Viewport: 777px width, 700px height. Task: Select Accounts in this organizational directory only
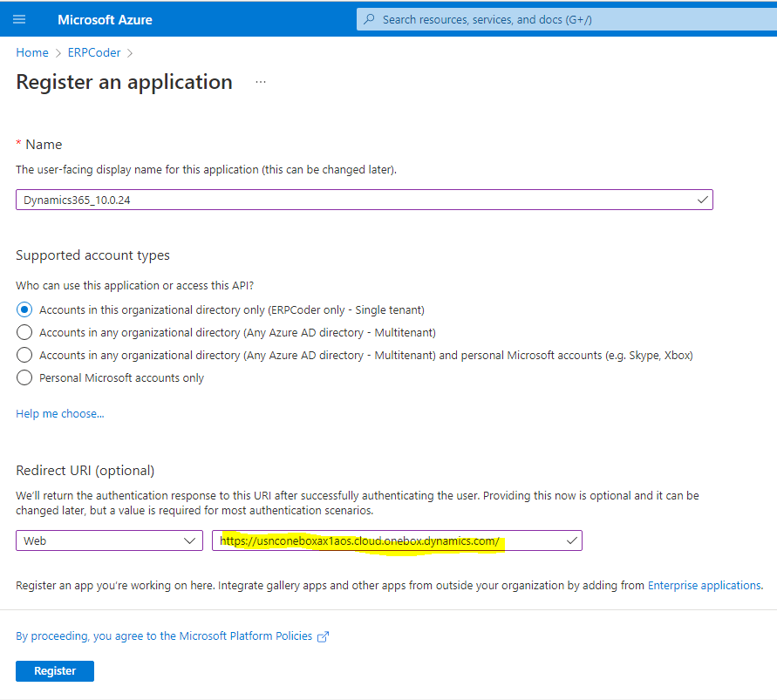(x=24, y=309)
